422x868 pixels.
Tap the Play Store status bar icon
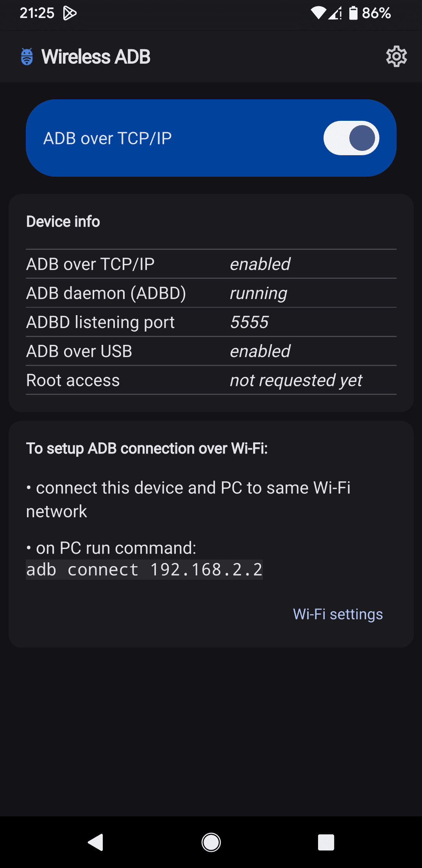(x=70, y=13)
